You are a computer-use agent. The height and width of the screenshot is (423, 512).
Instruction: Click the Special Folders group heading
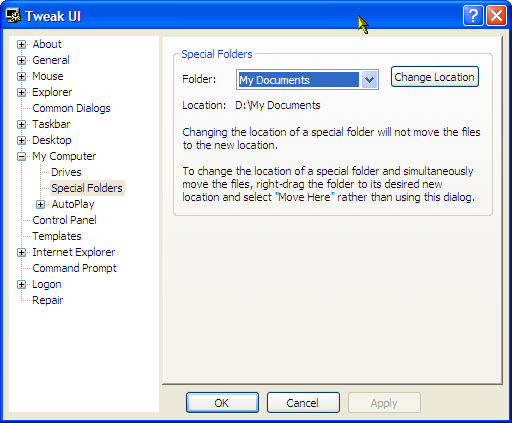click(x=217, y=54)
